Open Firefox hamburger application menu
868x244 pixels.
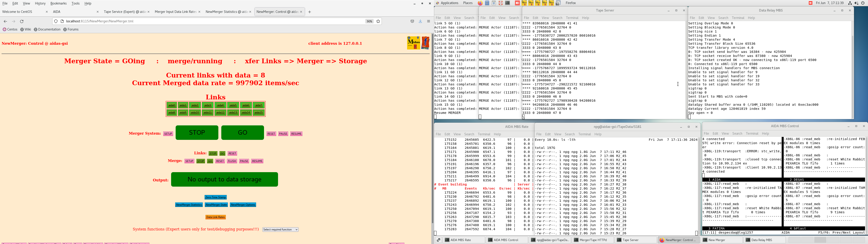click(429, 21)
